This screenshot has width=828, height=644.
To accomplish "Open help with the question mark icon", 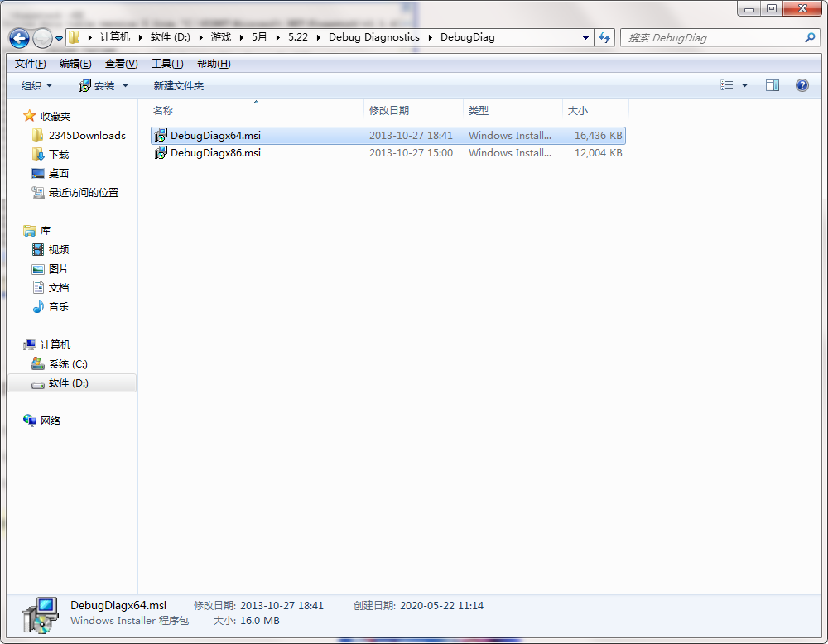I will (802, 85).
